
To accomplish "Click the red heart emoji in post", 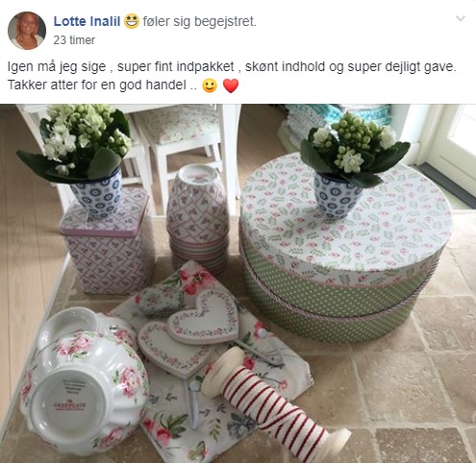I will [x=231, y=85].
